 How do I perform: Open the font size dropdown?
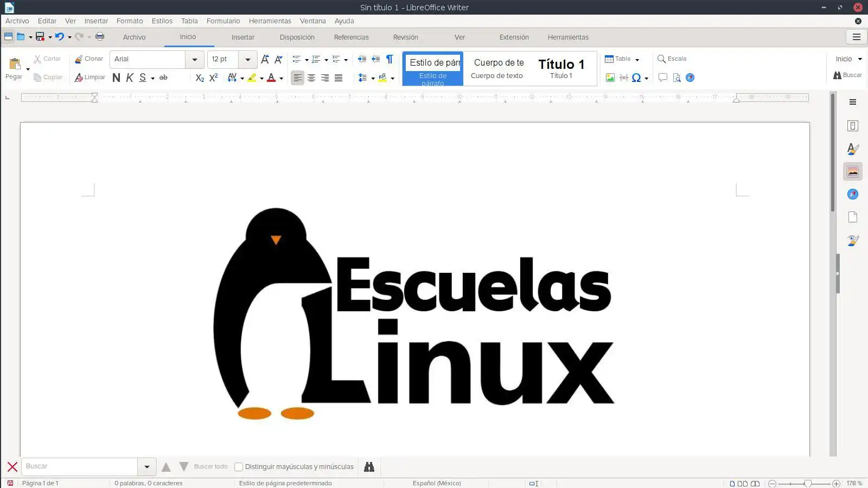248,59
